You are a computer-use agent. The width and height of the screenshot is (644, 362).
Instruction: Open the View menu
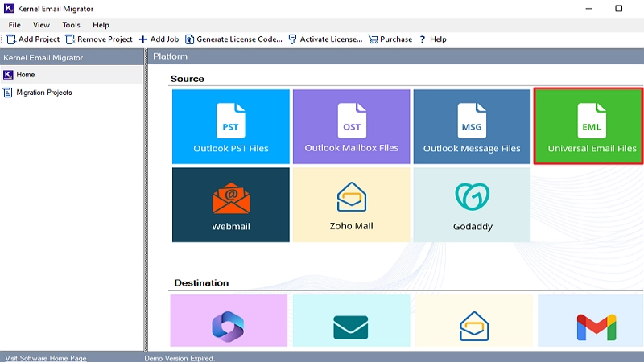pyautogui.click(x=41, y=25)
